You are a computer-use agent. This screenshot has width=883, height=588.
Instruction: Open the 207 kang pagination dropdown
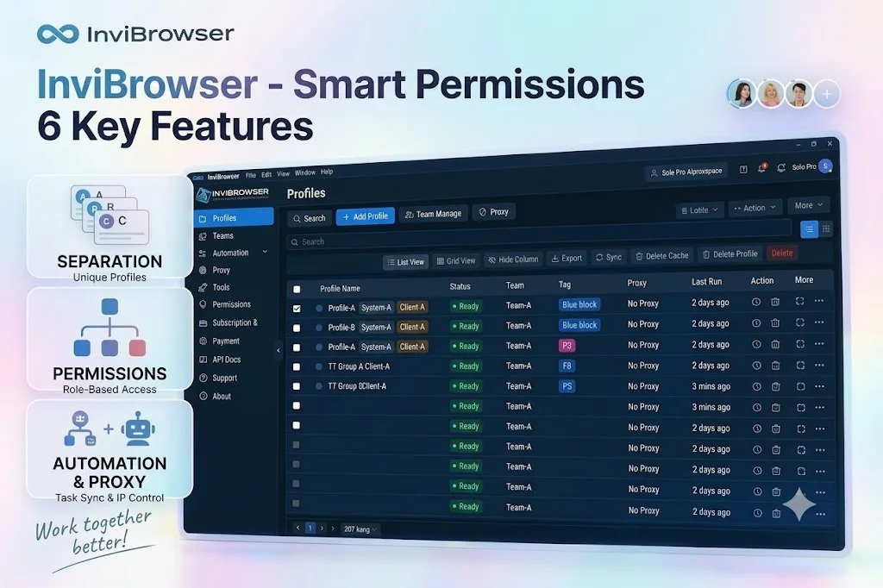360,529
